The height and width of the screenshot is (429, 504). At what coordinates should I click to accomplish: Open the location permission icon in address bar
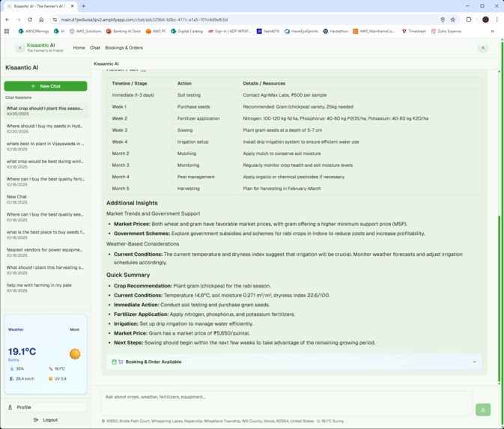click(443, 19)
